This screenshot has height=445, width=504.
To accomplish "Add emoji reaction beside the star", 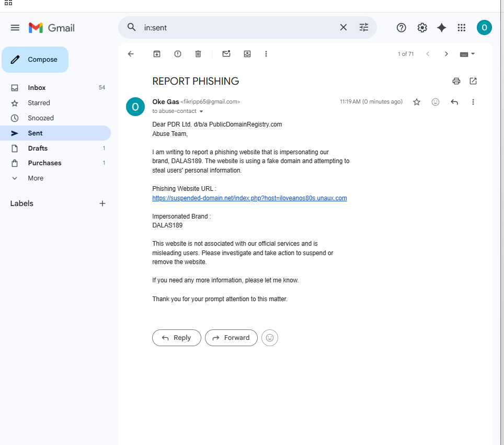I will tap(435, 102).
